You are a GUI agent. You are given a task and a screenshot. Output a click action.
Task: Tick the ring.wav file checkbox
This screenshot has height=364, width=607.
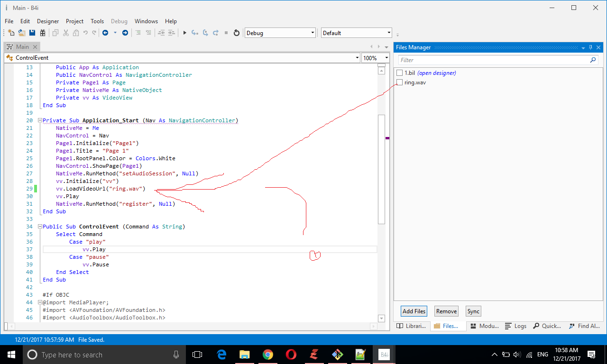[x=400, y=82]
